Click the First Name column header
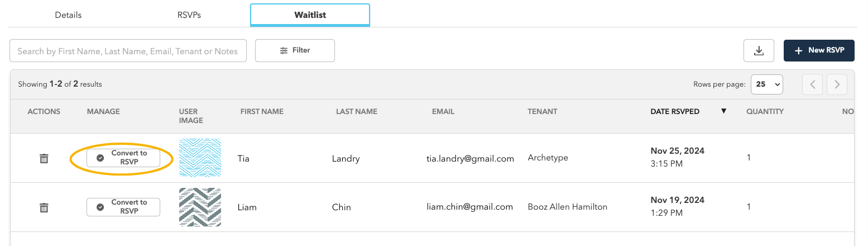 pos(262,111)
